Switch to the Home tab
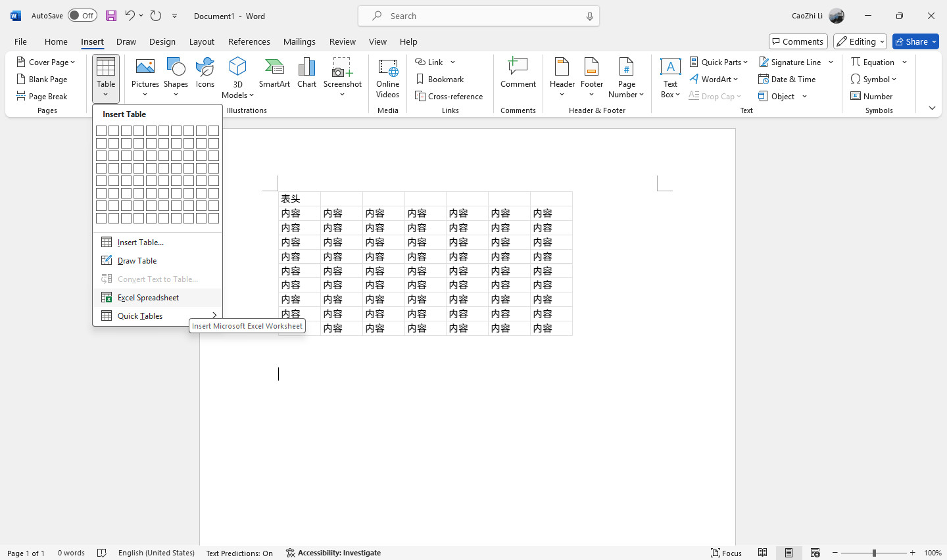Screen dimensions: 947x560 pyautogui.click(x=56, y=41)
